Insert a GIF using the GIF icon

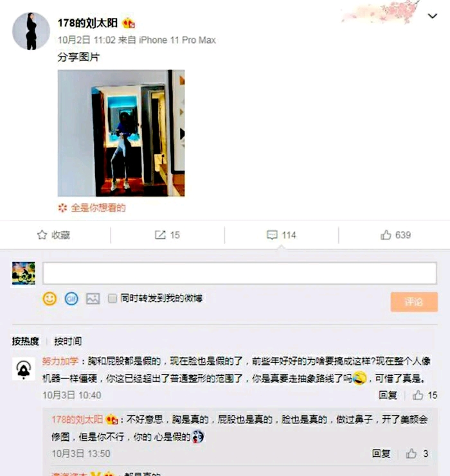coord(71,299)
